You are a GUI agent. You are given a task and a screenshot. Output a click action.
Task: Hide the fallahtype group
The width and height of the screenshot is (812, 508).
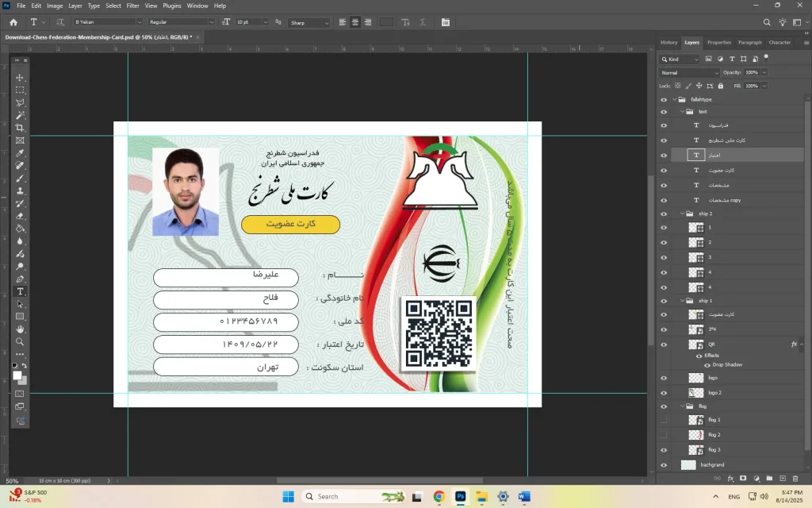tap(664, 99)
